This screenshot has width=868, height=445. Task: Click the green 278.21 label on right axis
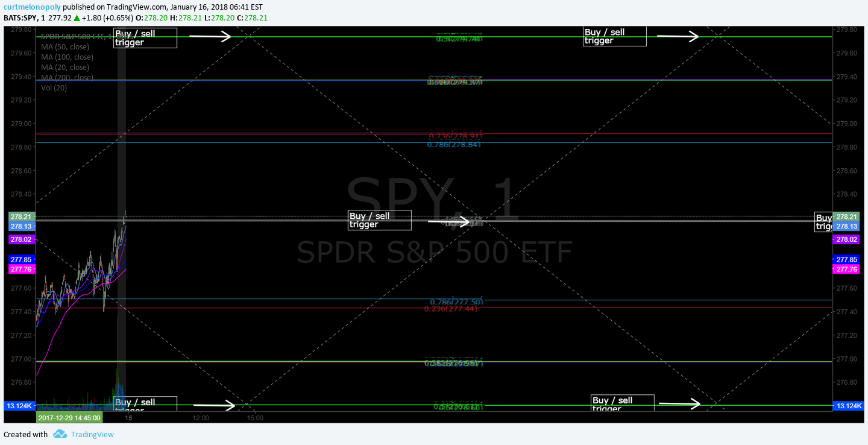(848, 216)
